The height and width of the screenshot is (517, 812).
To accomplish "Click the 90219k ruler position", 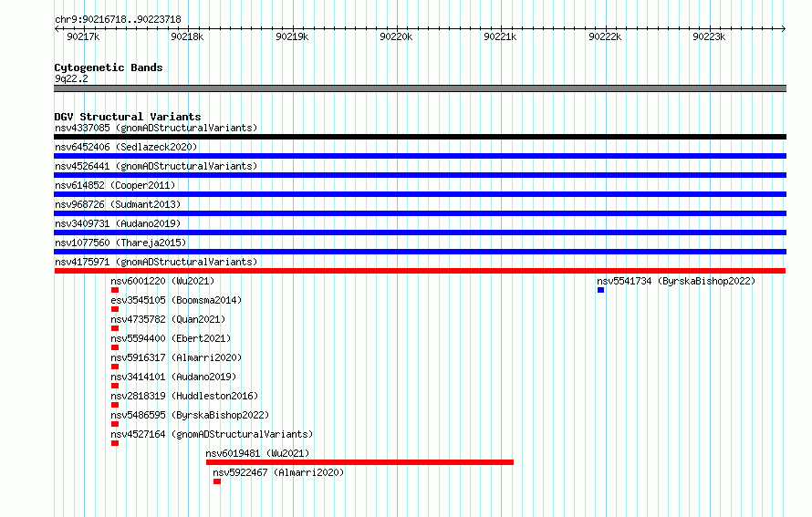I will click(x=292, y=36).
